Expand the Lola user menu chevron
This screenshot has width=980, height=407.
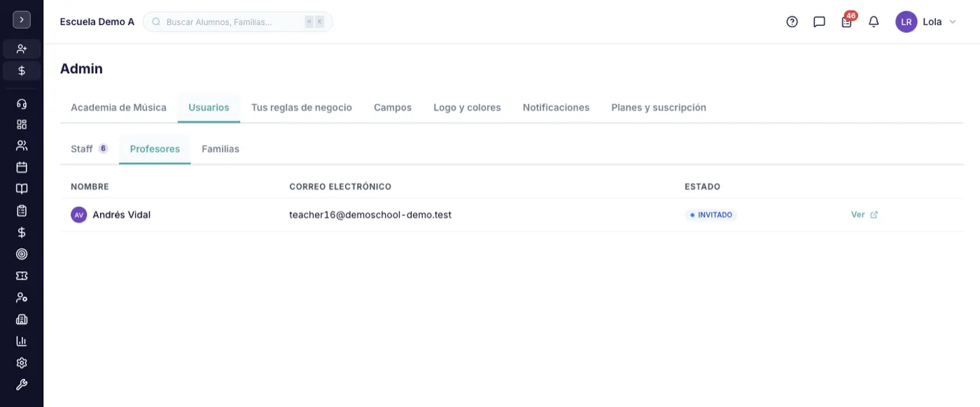pyautogui.click(x=952, y=22)
